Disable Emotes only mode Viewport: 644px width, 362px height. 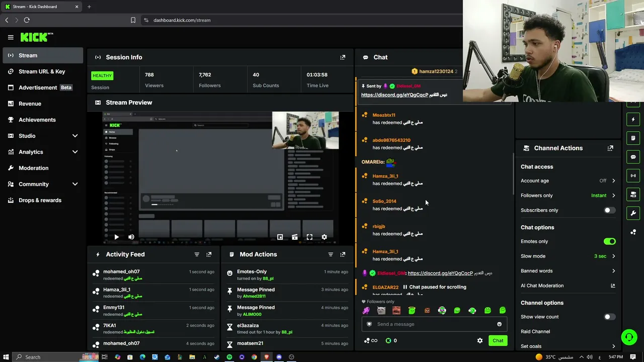[x=609, y=241]
